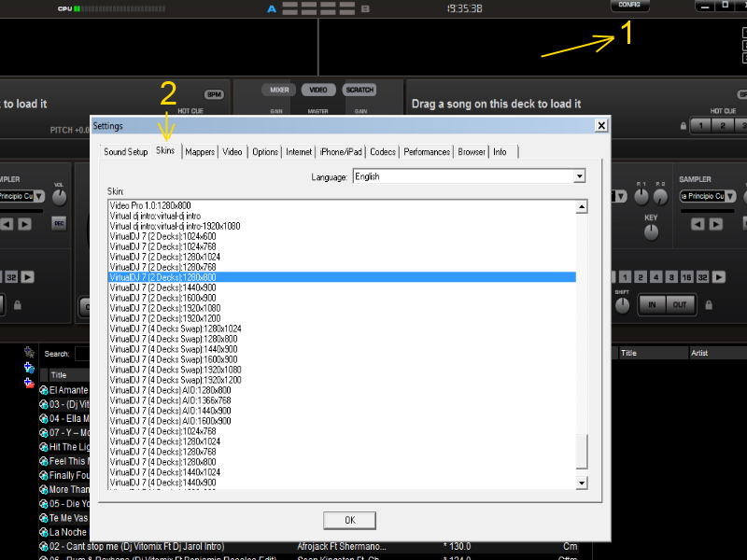The height and width of the screenshot is (560, 747).
Task: Switch to the Codecs tab
Action: pos(383,152)
